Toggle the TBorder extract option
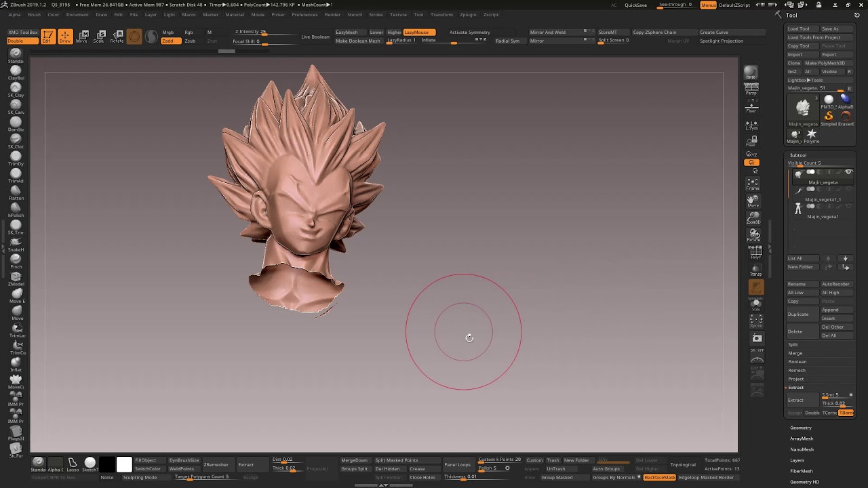868x488 pixels. click(846, 413)
